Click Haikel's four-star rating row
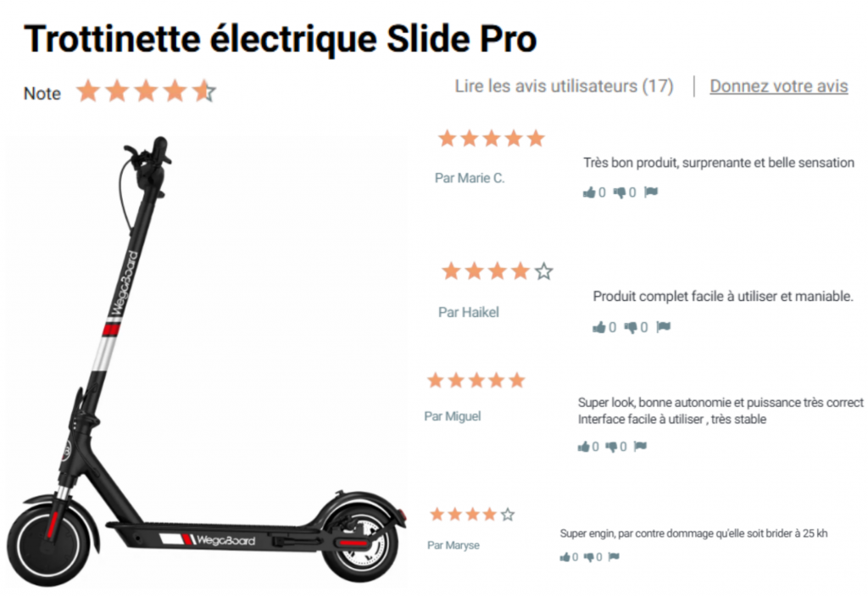 coord(497,271)
